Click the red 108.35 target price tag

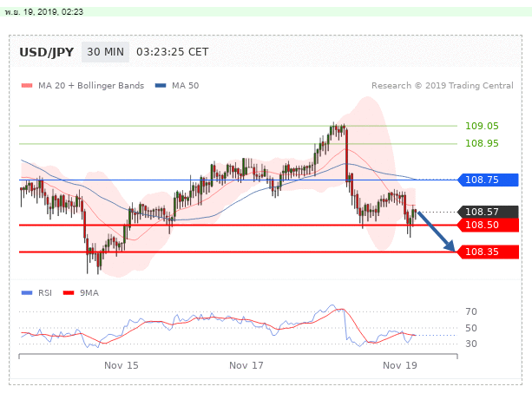coord(488,252)
